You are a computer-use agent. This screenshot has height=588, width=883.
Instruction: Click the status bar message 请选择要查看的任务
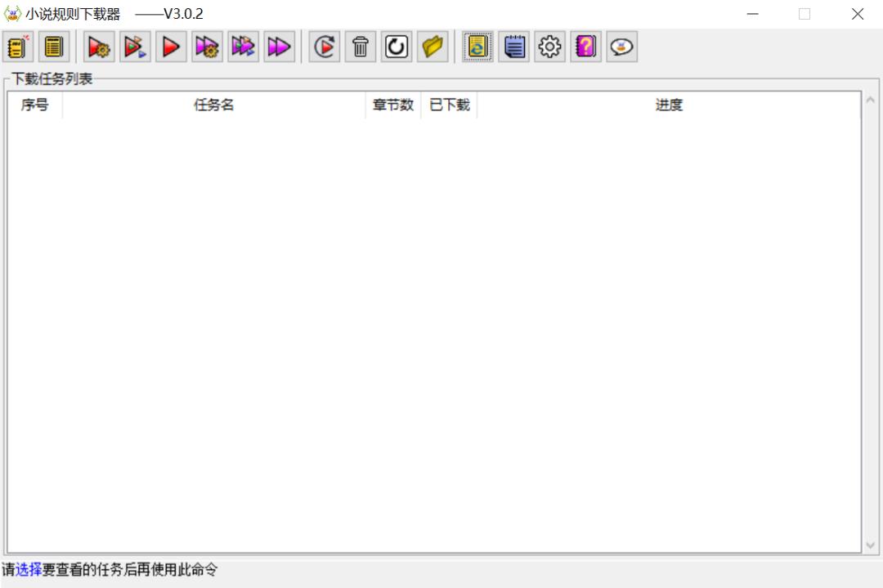(110, 569)
